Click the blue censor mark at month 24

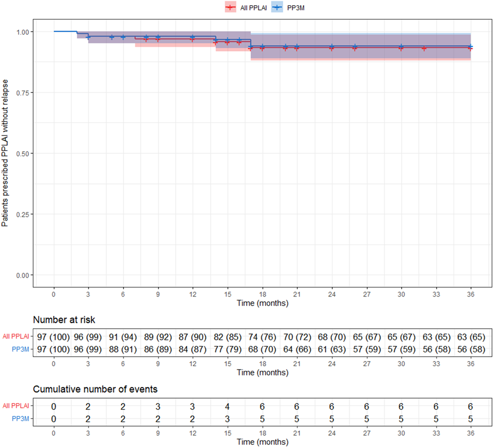point(332,47)
